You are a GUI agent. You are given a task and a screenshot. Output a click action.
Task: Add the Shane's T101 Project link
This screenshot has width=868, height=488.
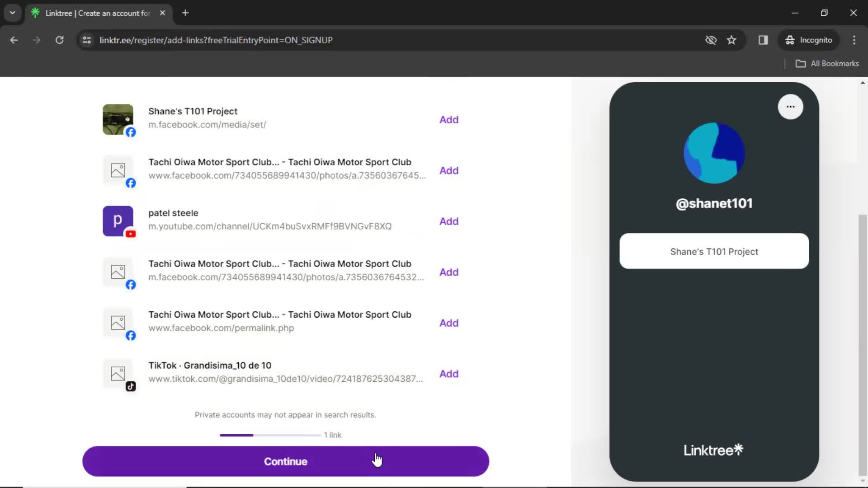449,120
